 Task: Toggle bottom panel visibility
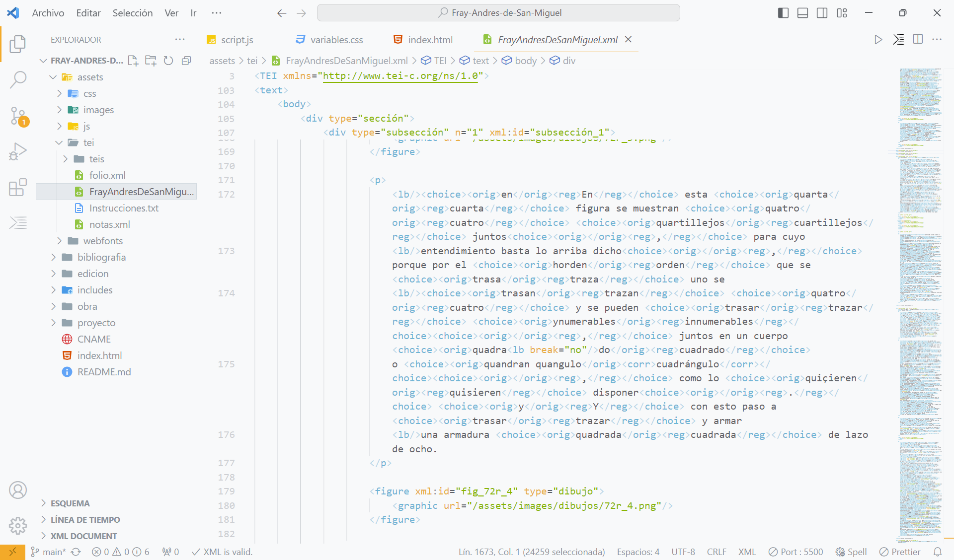[802, 13]
